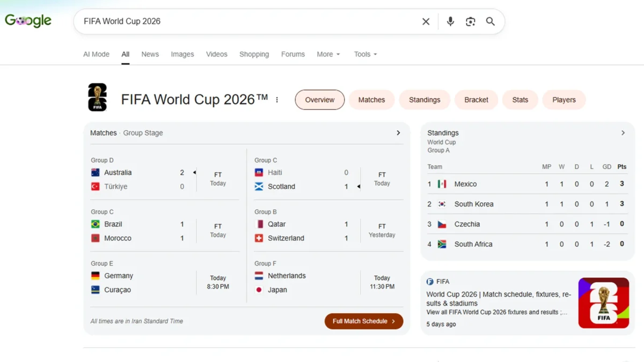Click the Switzerland flag icon
This screenshot has height=362, width=644.
coord(259,238)
